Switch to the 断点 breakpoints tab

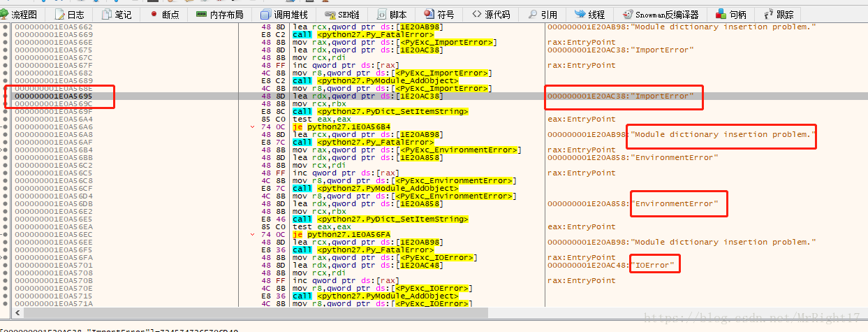164,14
